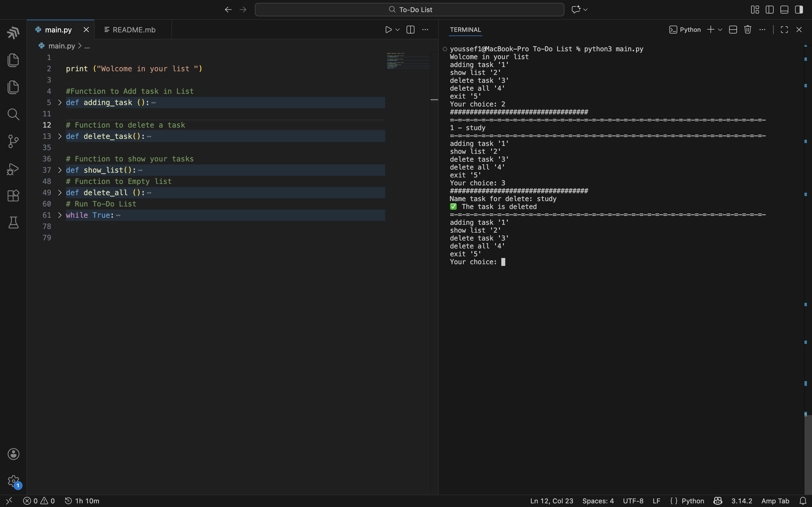Viewport: 812px width, 507px height.
Task: Toggle secondary side bar visibility
Action: tap(799, 10)
